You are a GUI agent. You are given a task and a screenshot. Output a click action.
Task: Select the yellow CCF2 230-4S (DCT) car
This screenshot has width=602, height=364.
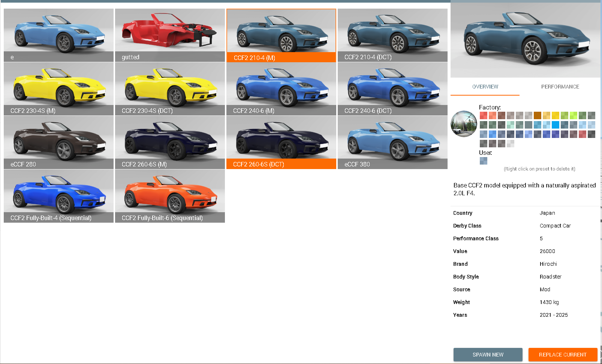(170, 89)
